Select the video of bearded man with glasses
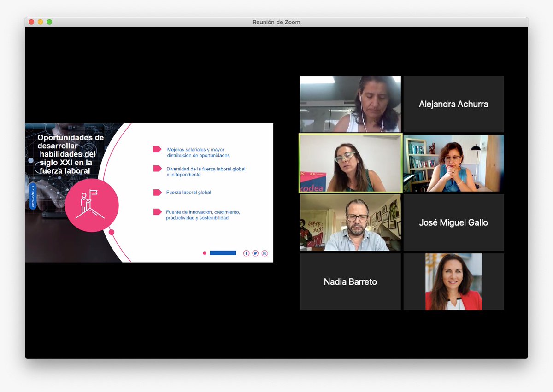 click(x=350, y=222)
